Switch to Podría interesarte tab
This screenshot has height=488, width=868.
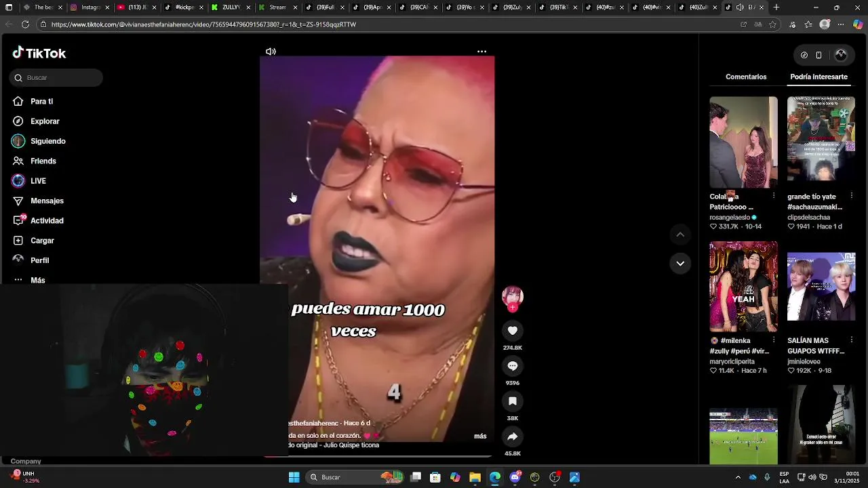click(x=818, y=77)
